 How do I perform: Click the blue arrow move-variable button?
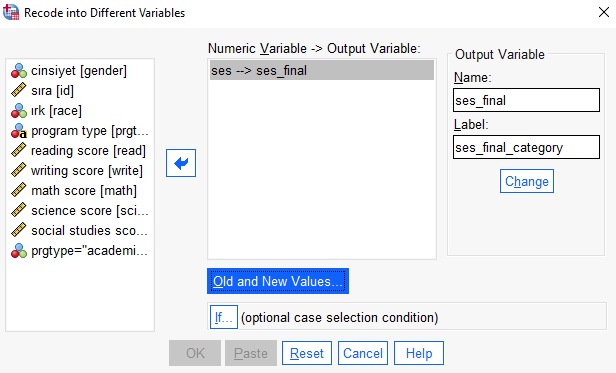[181, 163]
